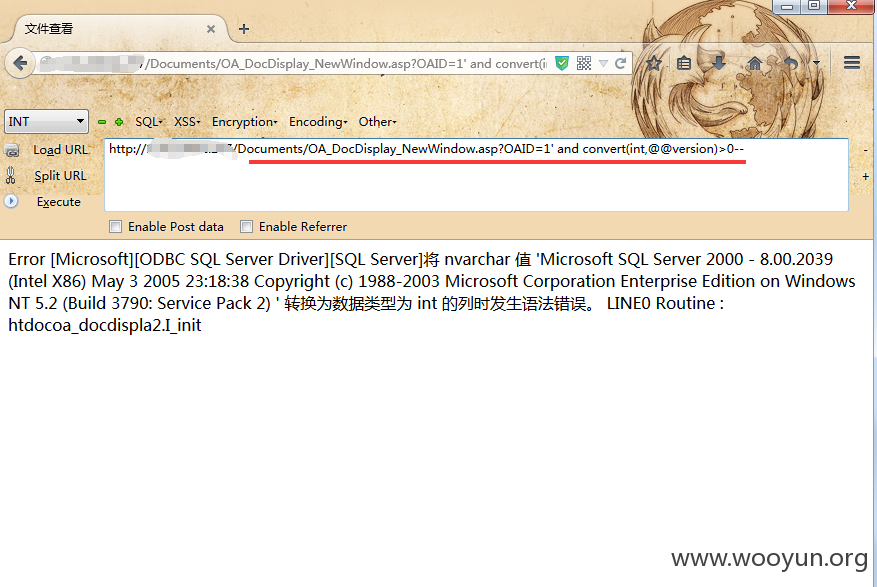Show bookmarks list icon
Screen dimensions: 877x587
[683, 63]
